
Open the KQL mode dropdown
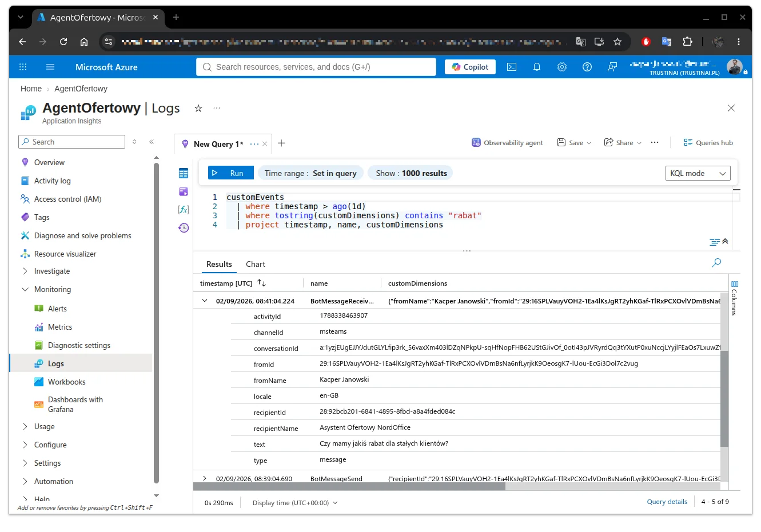pyautogui.click(x=698, y=173)
